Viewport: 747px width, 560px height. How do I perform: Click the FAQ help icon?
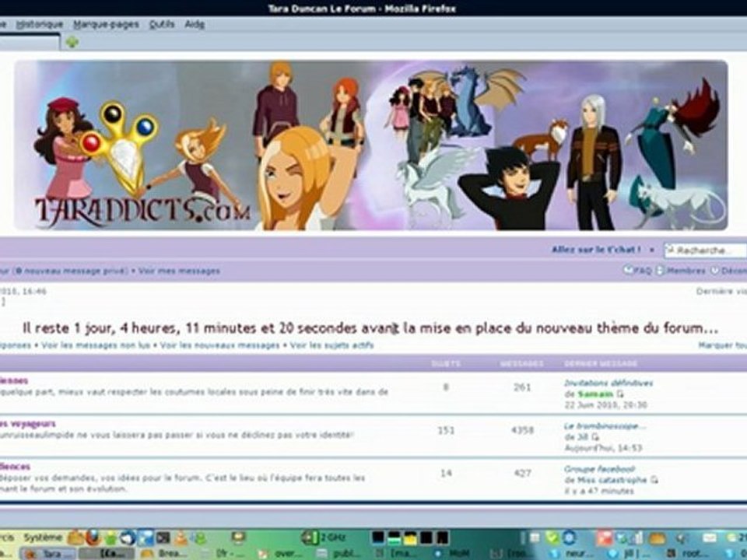pos(629,270)
